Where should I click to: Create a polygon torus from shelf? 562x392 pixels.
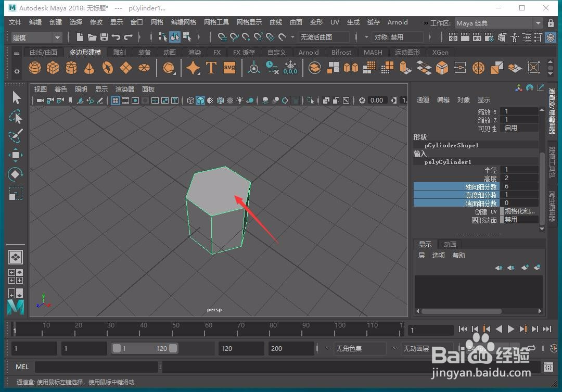click(x=108, y=68)
